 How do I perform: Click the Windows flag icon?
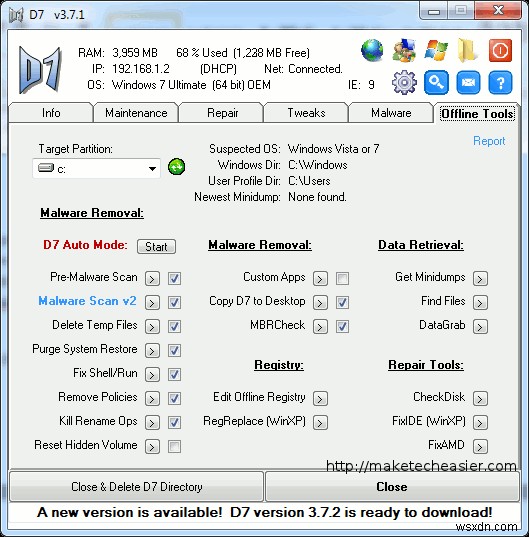pyautogui.click(x=436, y=51)
